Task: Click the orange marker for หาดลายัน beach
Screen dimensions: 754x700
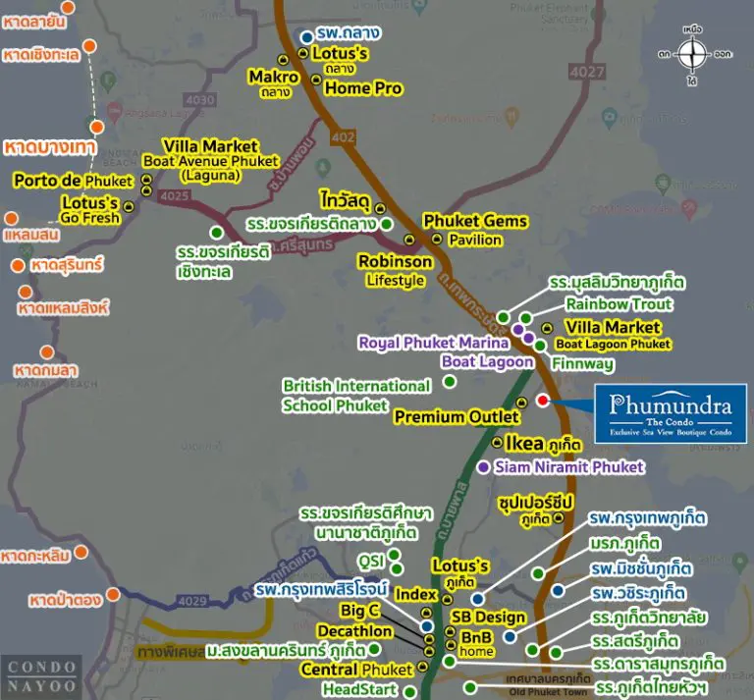Action: (68, 8)
